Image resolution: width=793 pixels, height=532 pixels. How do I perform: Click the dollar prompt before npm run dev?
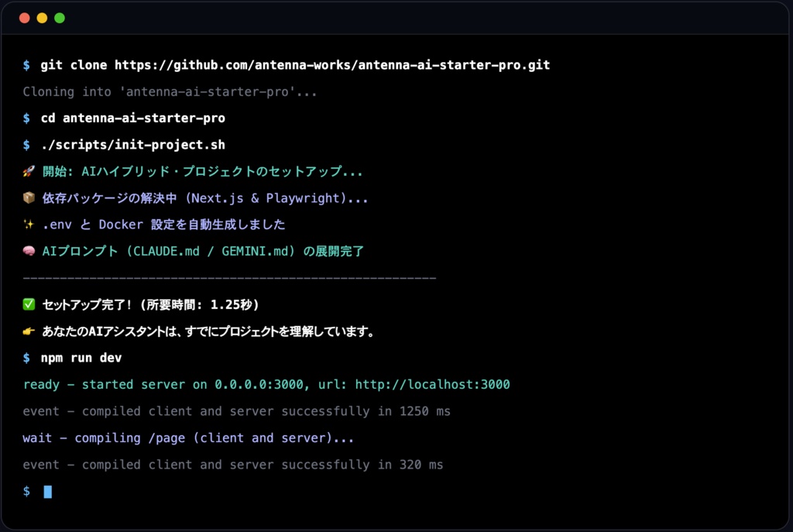[x=26, y=357]
